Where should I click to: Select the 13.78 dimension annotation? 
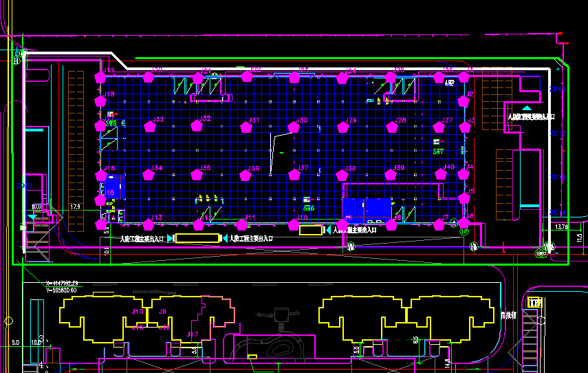[561, 226]
